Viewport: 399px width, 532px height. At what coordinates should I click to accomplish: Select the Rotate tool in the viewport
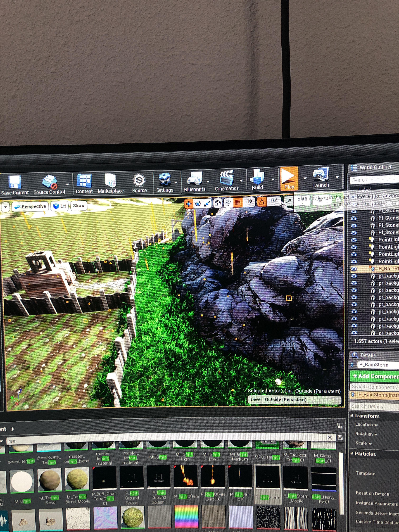coord(198,203)
